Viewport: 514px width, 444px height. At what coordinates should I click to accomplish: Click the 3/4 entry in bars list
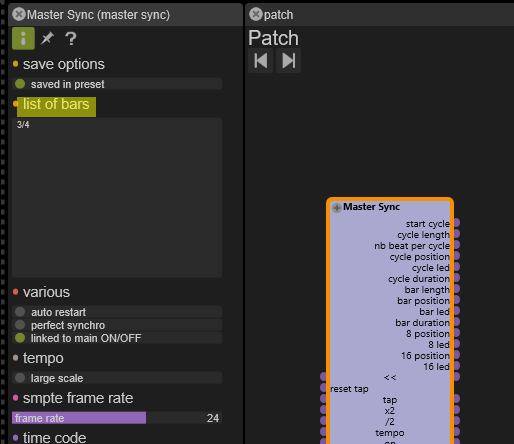pyautogui.click(x=23, y=125)
